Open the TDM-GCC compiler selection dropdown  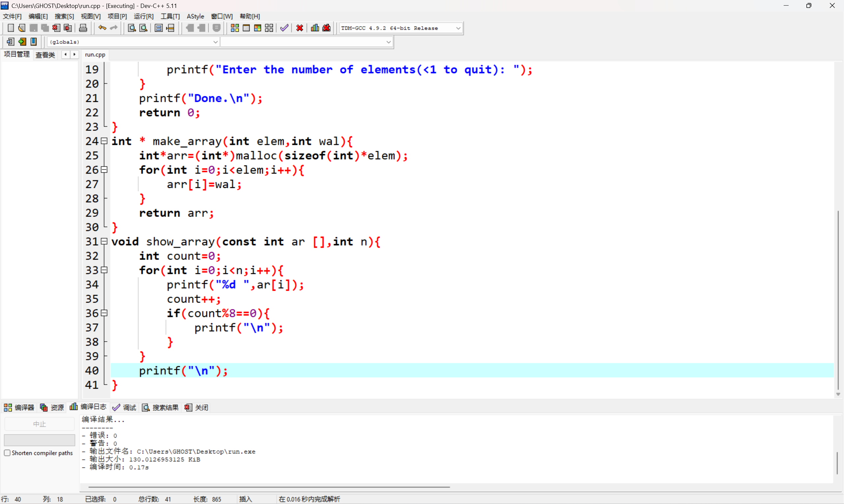(x=458, y=28)
